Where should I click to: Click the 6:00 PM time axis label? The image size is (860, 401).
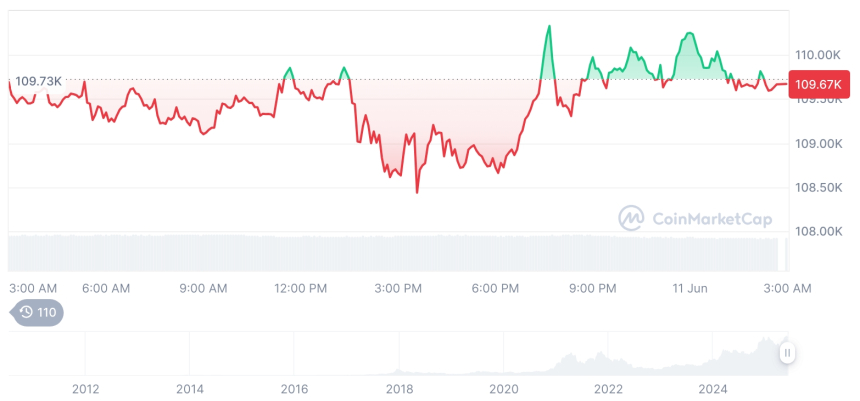click(x=495, y=288)
